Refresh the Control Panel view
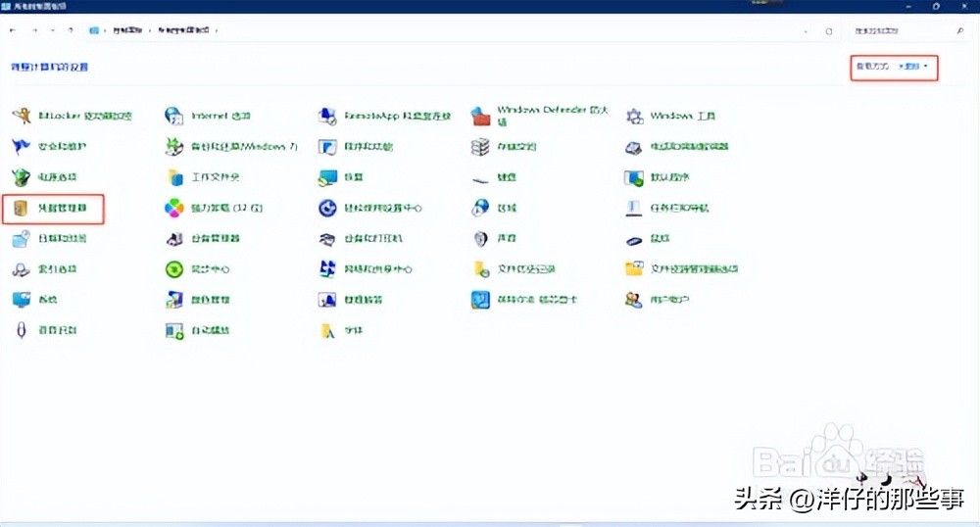The height and width of the screenshot is (527, 980). (829, 31)
